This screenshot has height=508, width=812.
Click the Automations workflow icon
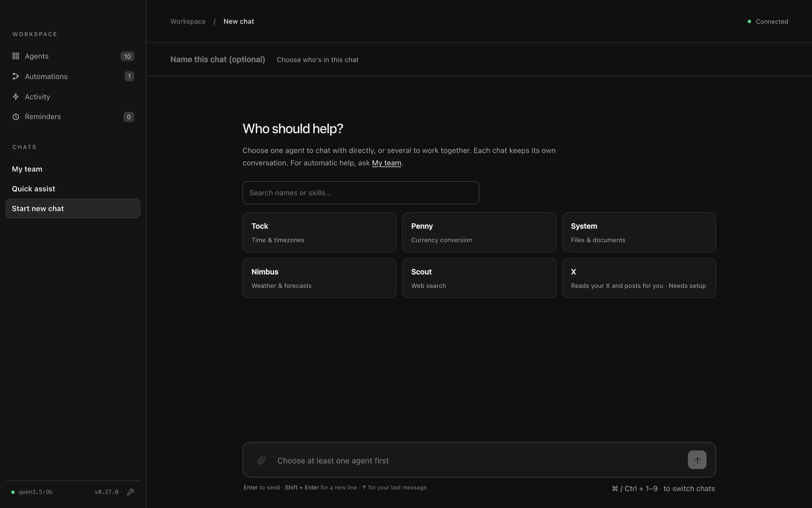click(16, 76)
